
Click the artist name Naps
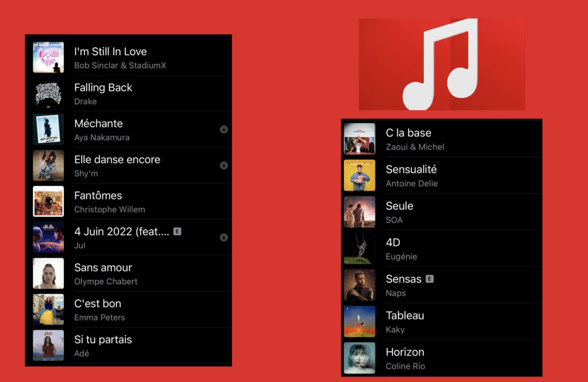[x=396, y=293]
